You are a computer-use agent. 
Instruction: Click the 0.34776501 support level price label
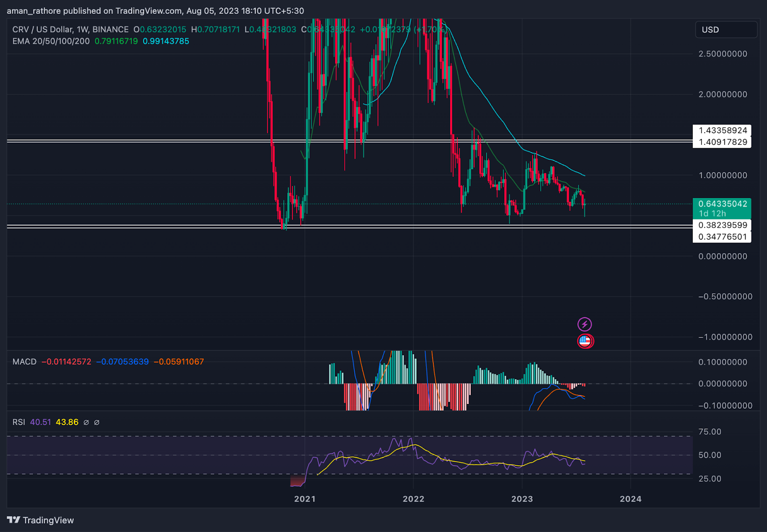tap(722, 237)
